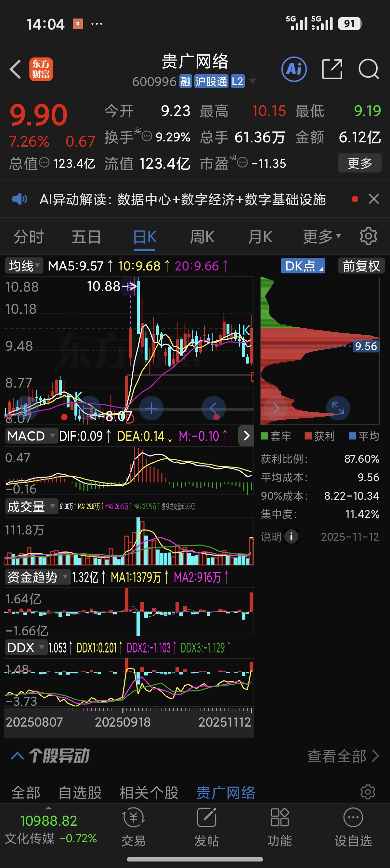390x868 pixels.
Task: Tap the left arrow circle on chart
Action: [213, 408]
